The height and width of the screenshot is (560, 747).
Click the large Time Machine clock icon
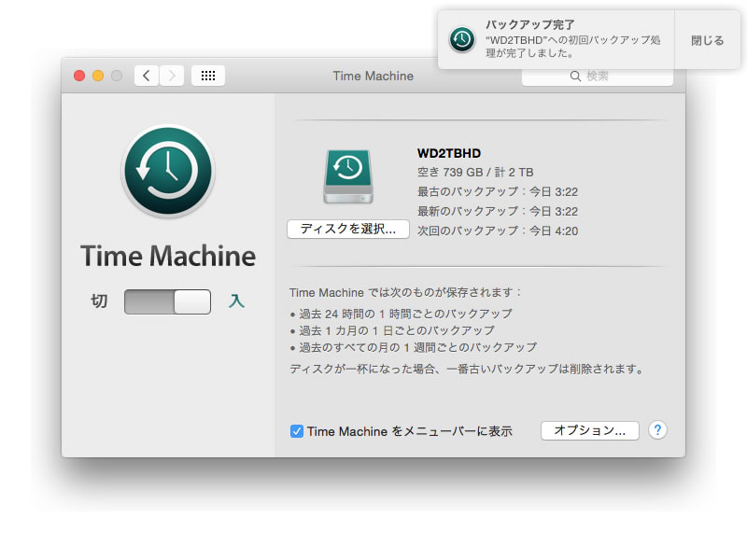(168, 172)
